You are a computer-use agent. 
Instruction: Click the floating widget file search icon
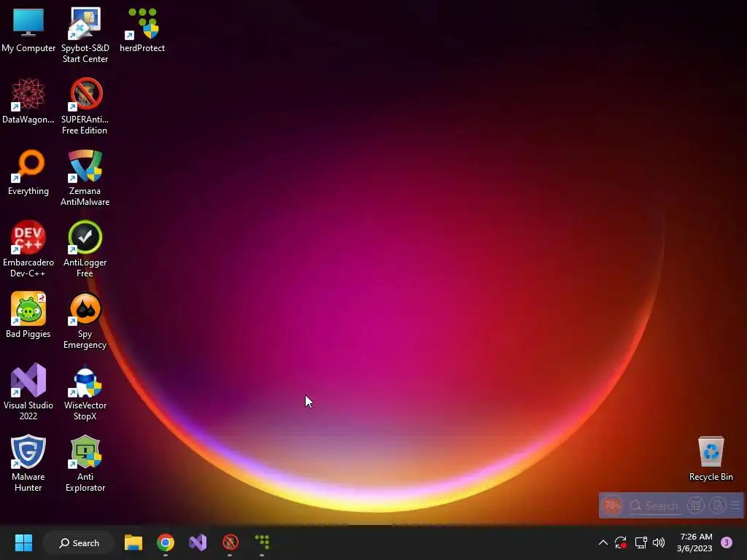[x=718, y=505]
